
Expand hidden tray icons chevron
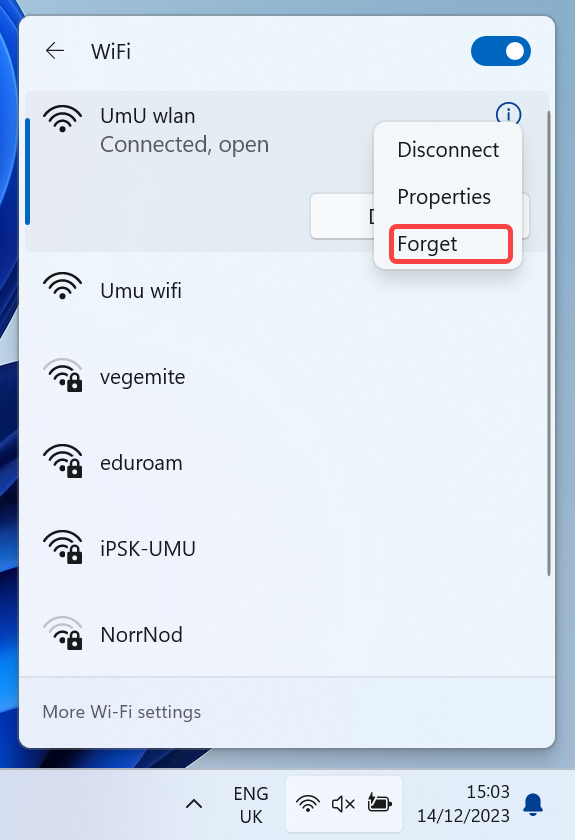tap(194, 804)
